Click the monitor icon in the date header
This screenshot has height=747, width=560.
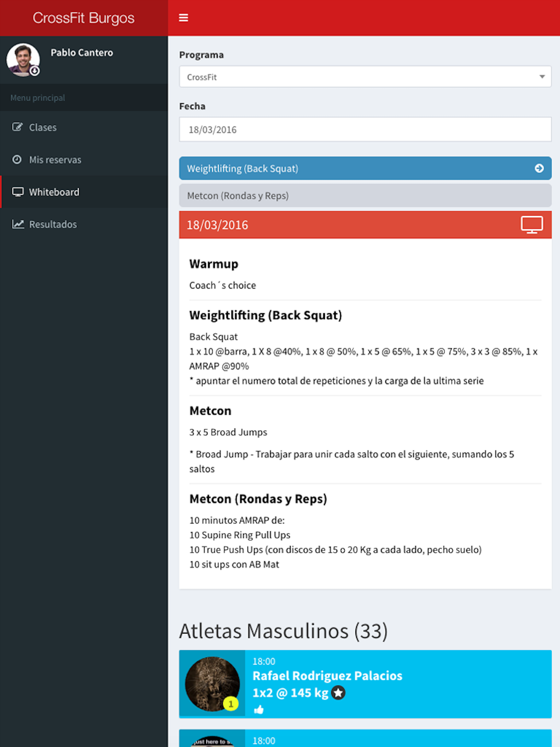pos(532,224)
